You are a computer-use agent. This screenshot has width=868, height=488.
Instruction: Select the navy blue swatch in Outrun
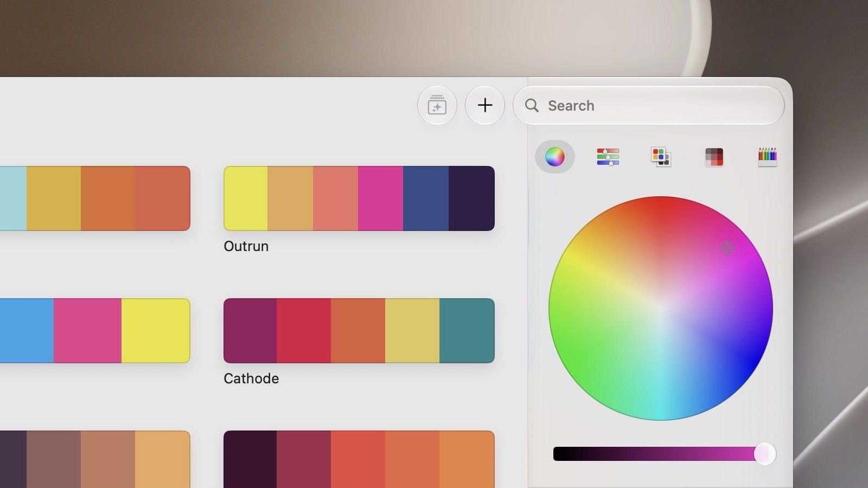click(x=426, y=198)
